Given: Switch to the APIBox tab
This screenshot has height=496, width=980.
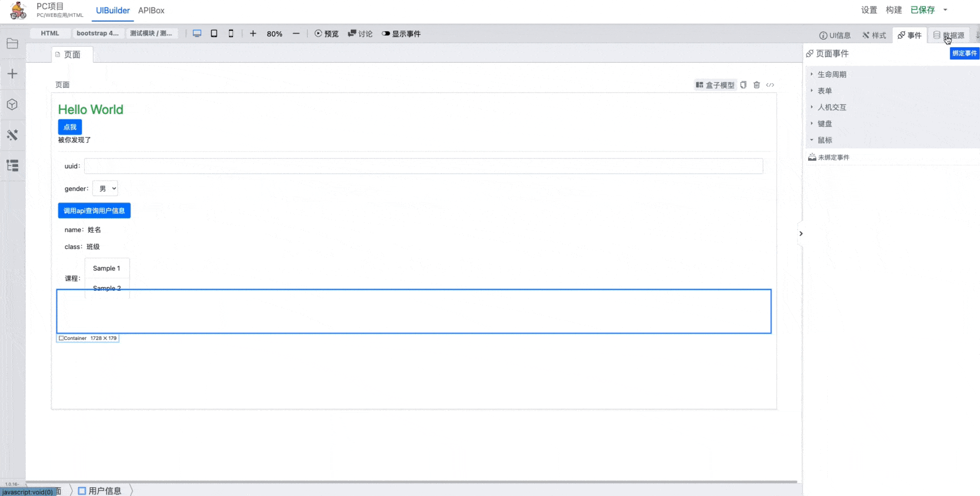Looking at the screenshot, I should point(151,10).
